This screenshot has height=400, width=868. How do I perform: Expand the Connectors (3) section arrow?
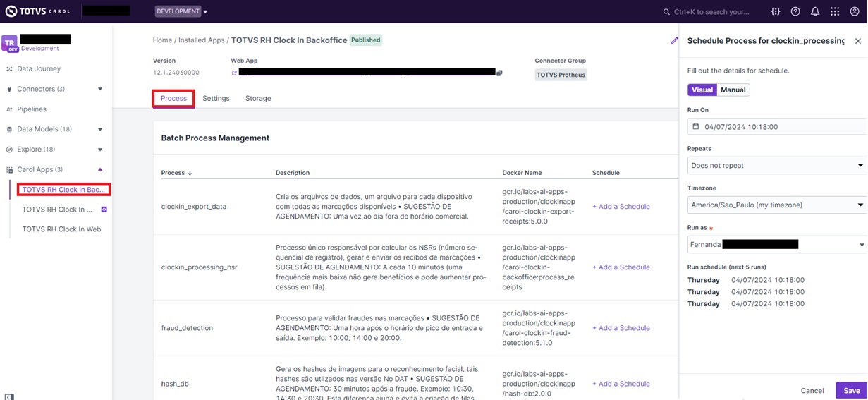click(x=100, y=89)
